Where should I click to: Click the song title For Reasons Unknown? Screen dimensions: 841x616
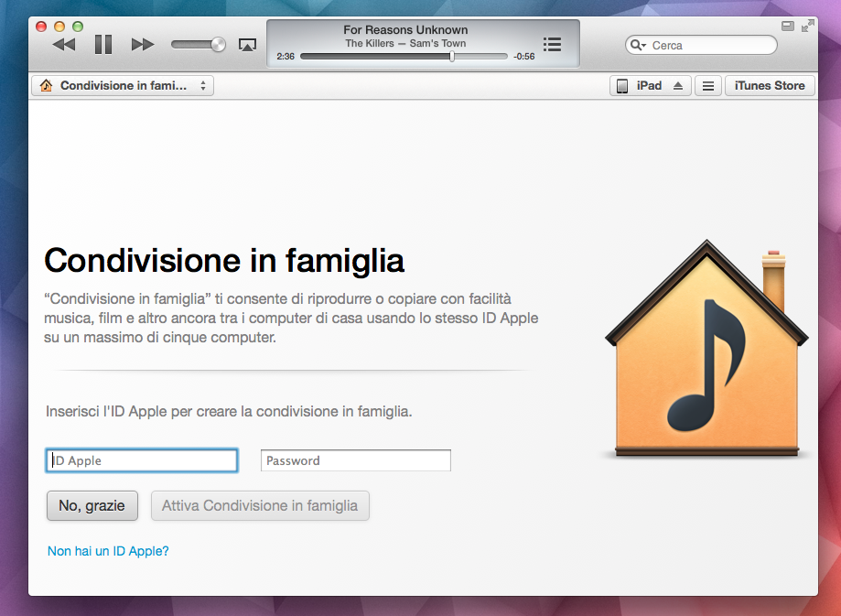point(405,30)
